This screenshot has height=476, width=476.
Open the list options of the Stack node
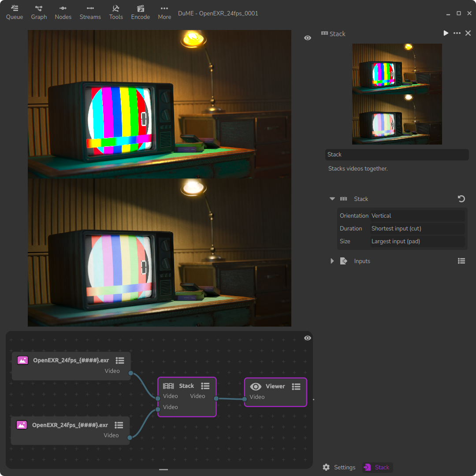(205, 386)
